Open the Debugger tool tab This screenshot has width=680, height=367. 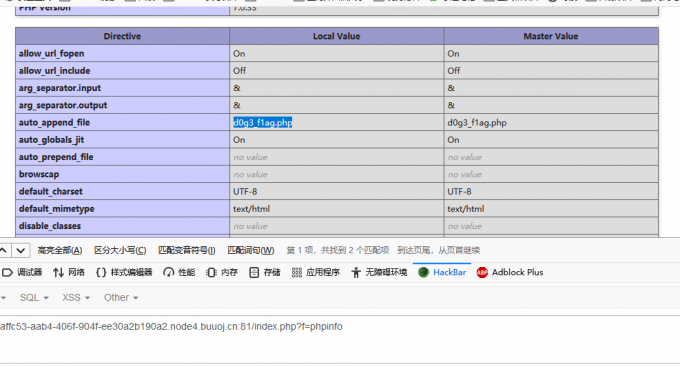point(22,272)
